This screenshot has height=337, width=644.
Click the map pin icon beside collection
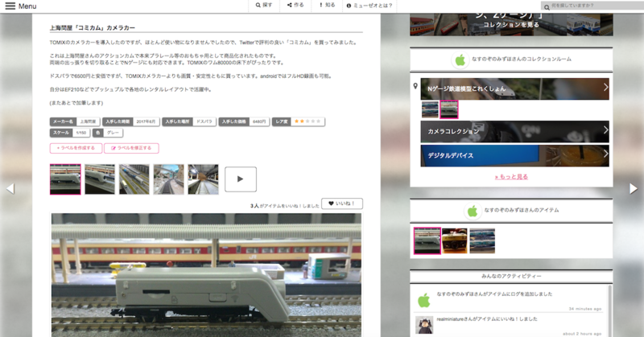(x=415, y=86)
